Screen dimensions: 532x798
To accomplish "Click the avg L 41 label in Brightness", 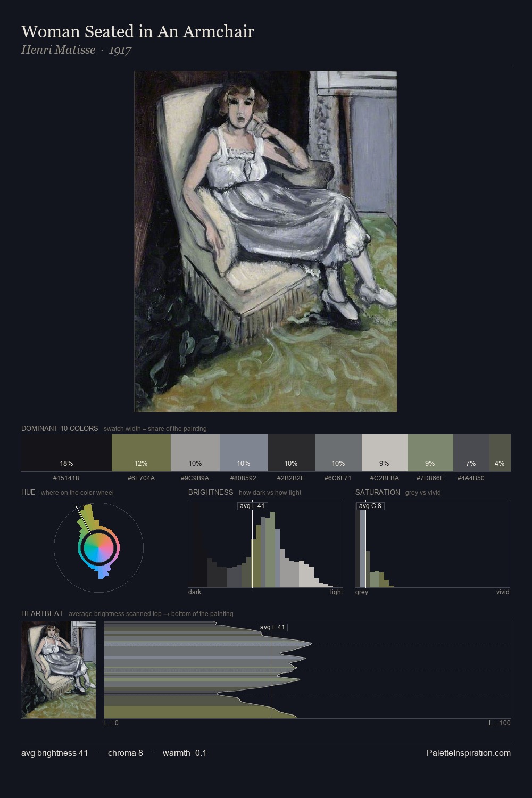I will tap(252, 506).
